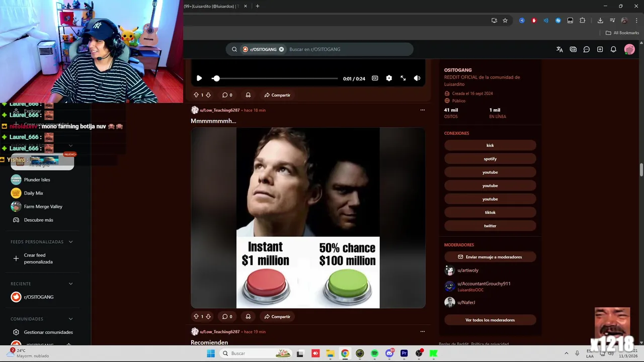Image resolution: width=644 pixels, height=362 pixels.
Task: Open the media control icon in browser toolbar
Action: (x=612, y=21)
